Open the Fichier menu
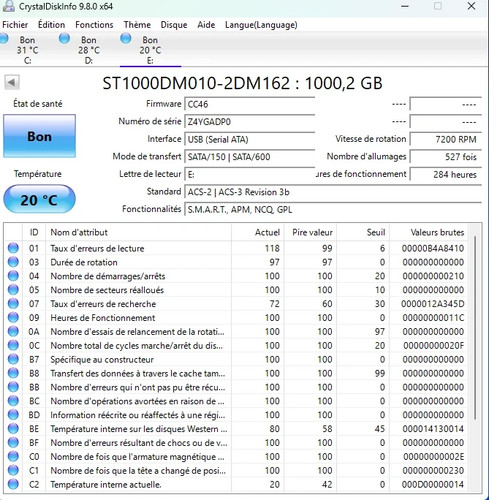The image size is (489, 500). pos(15,25)
